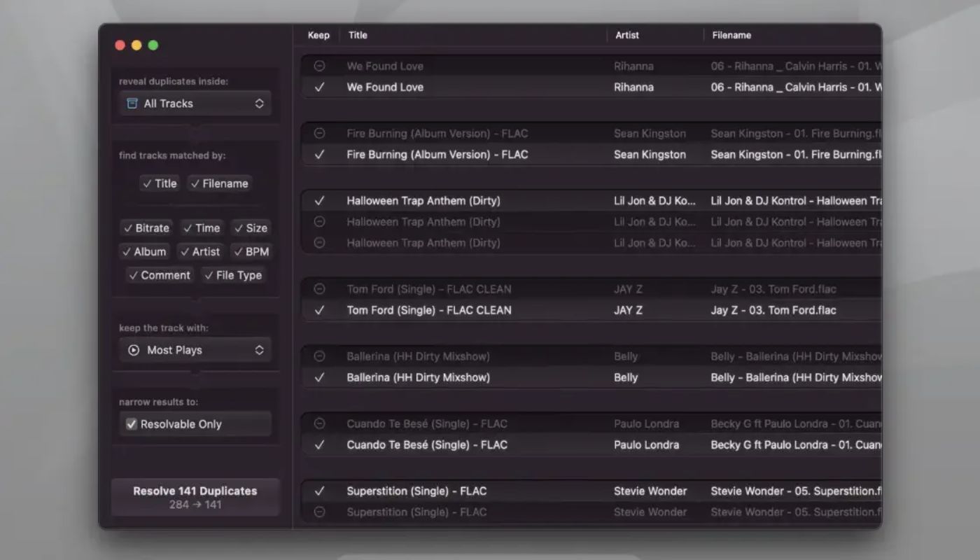
Task: Click the keep checkmark on the bright Halloween Trap Anthem row
Action: (319, 201)
